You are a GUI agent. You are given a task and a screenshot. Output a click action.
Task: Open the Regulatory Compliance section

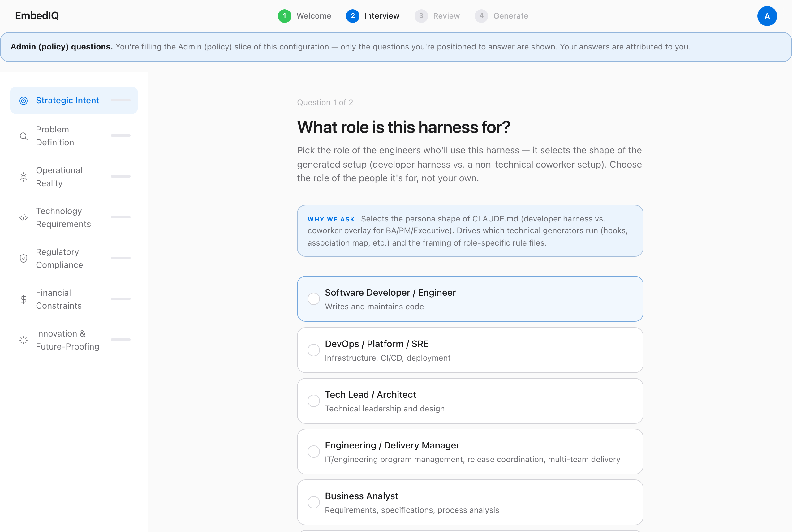[x=74, y=259]
